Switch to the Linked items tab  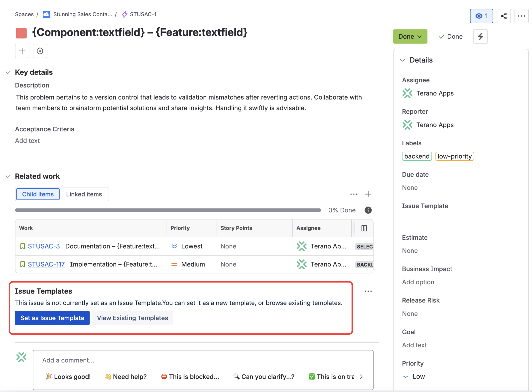84,194
